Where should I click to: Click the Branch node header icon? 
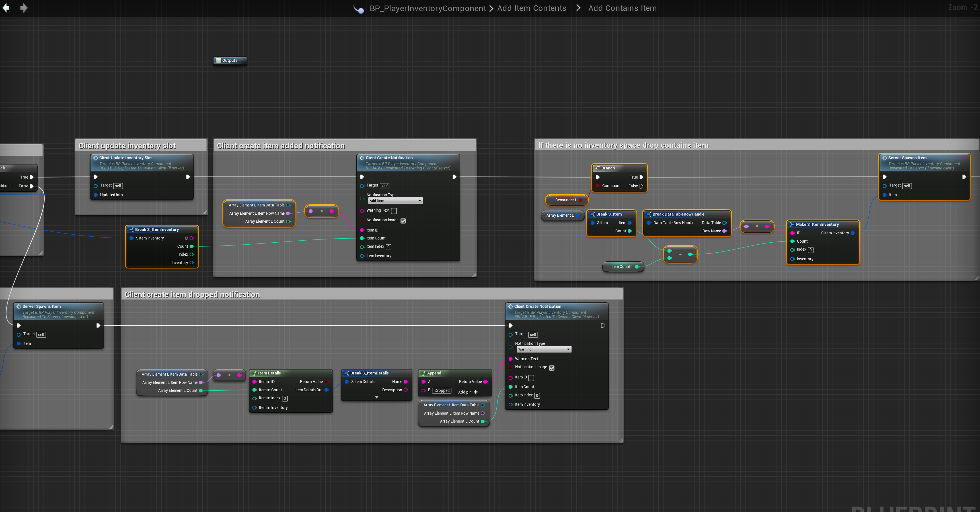tap(598, 168)
